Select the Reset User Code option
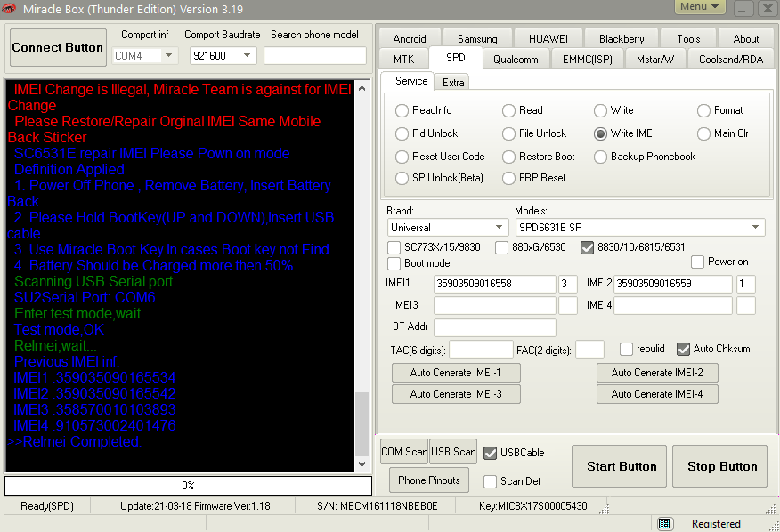This screenshot has height=532, width=780. (x=402, y=157)
